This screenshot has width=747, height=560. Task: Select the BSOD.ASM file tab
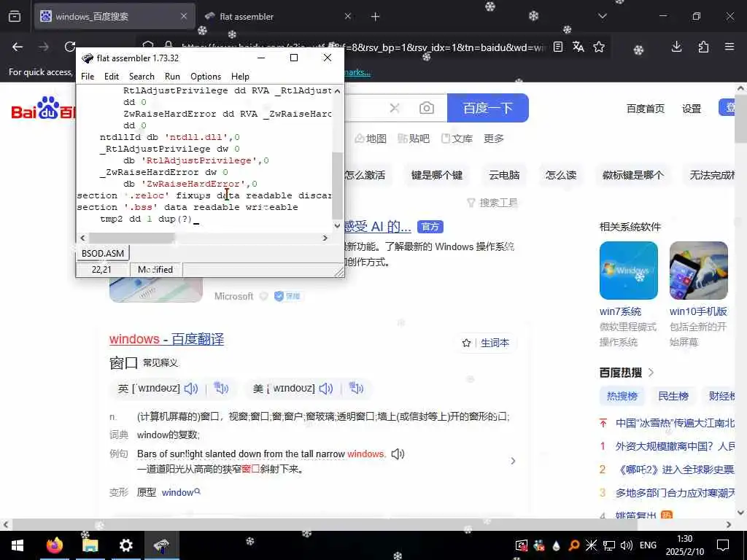point(102,253)
